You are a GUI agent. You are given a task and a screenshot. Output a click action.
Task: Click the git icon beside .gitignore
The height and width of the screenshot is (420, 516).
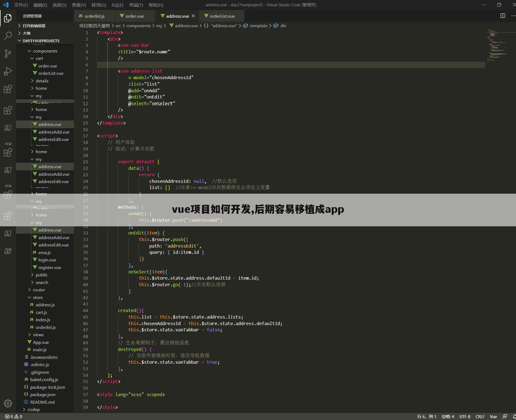26,372
